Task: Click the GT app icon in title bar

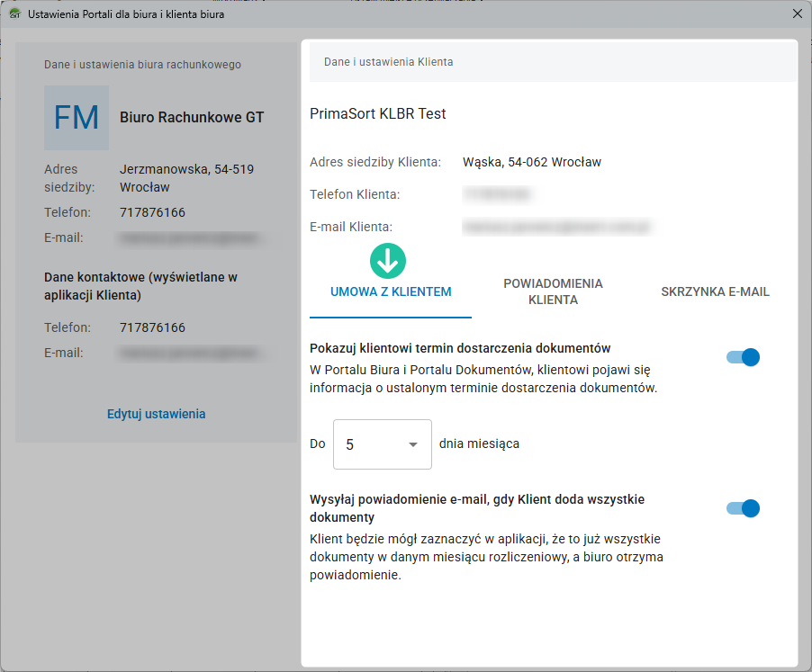Action: 14,14
